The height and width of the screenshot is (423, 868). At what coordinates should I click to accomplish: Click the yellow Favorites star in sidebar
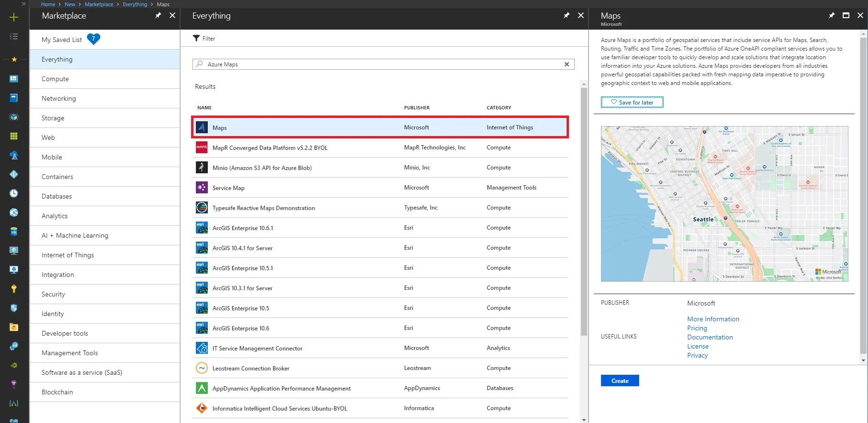(x=14, y=59)
